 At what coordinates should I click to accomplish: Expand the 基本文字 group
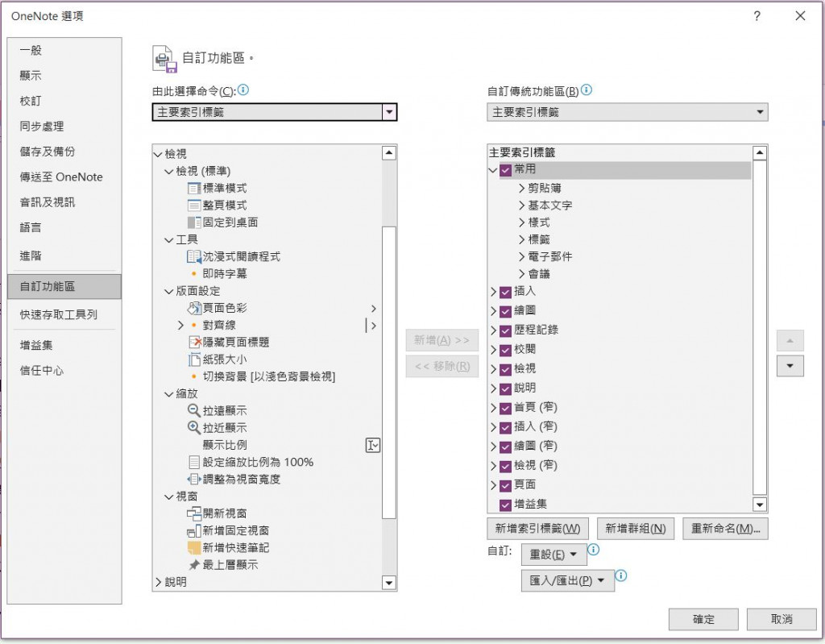521,206
